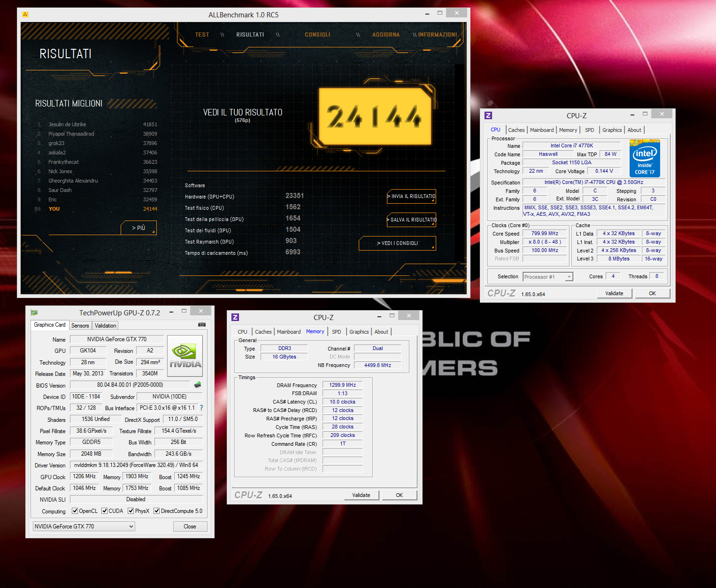Click the BIOS Version field in GPU-Z

point(130,385)
